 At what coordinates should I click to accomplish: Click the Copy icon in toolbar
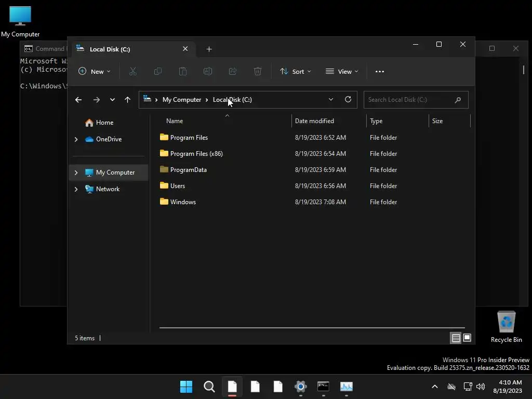tap(158, 71)
